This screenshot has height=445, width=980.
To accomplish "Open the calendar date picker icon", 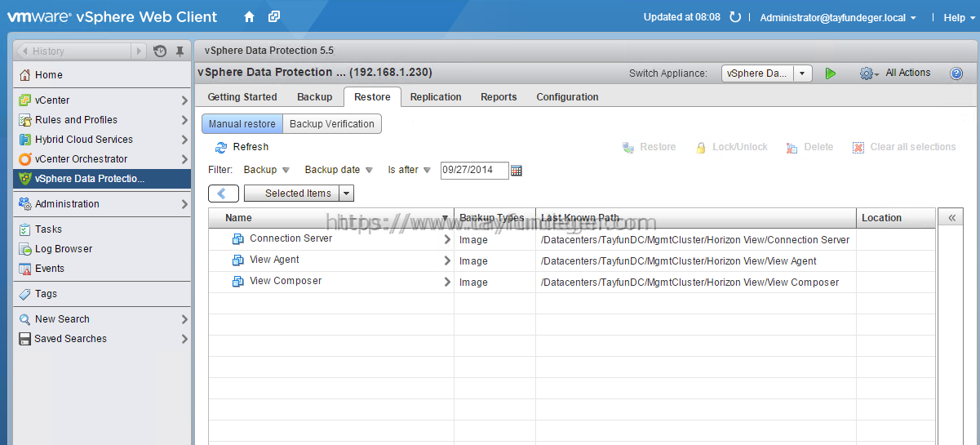I will (x=516, y=171).
